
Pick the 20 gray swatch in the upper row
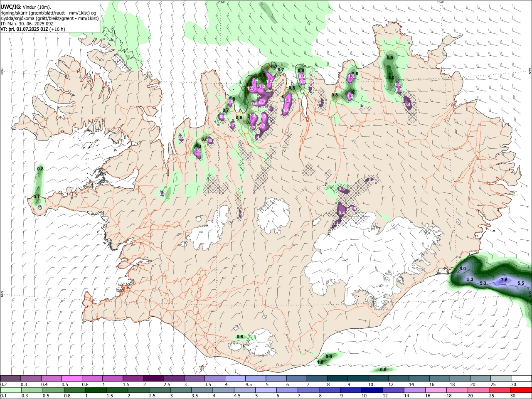480,379
